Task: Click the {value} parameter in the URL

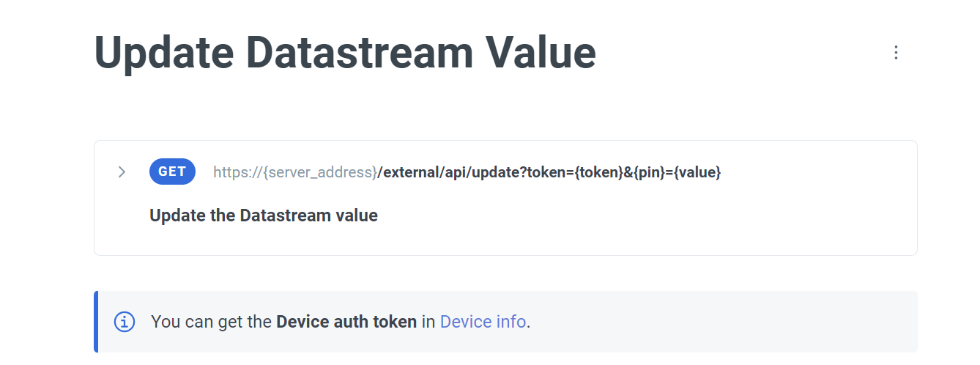Action: tap(697, 172)
